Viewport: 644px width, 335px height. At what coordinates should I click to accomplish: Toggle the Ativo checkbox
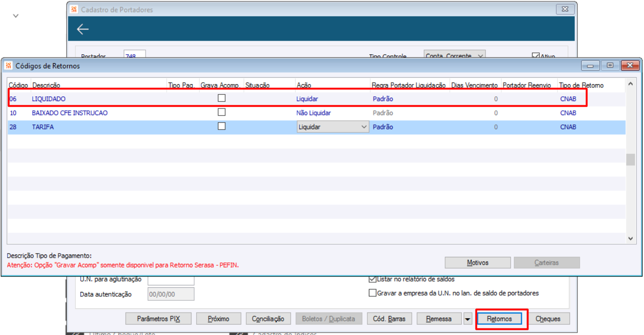coord(535,56)
